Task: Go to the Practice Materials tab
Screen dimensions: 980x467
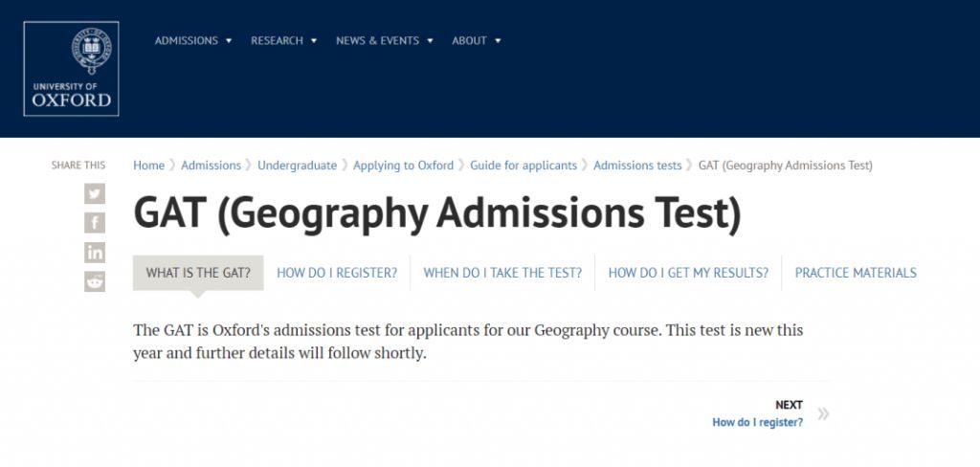Action: pos(856,273)
